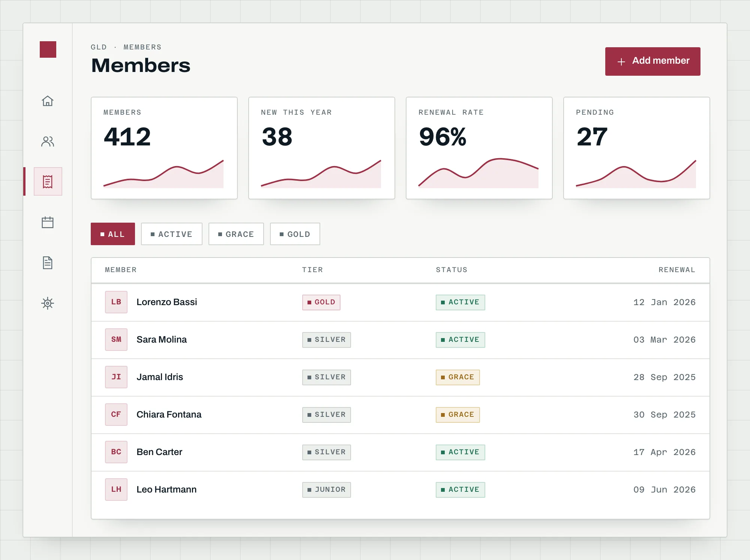The height and width of the screenshot is (560, 750).
Task: Open the settings gear icon in sidebar
Action: click(x=48, y=303)
